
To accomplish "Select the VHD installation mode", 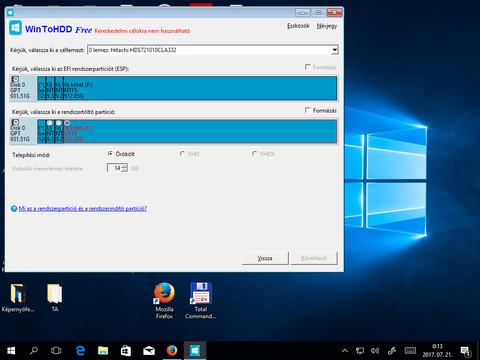I will 182,154.
